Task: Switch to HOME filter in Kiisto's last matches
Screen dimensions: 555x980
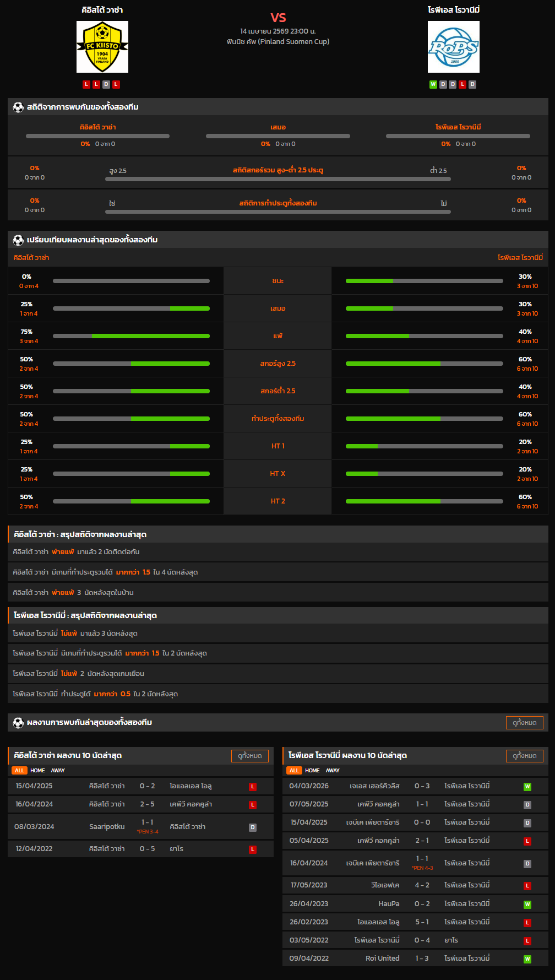Action: 37,771
